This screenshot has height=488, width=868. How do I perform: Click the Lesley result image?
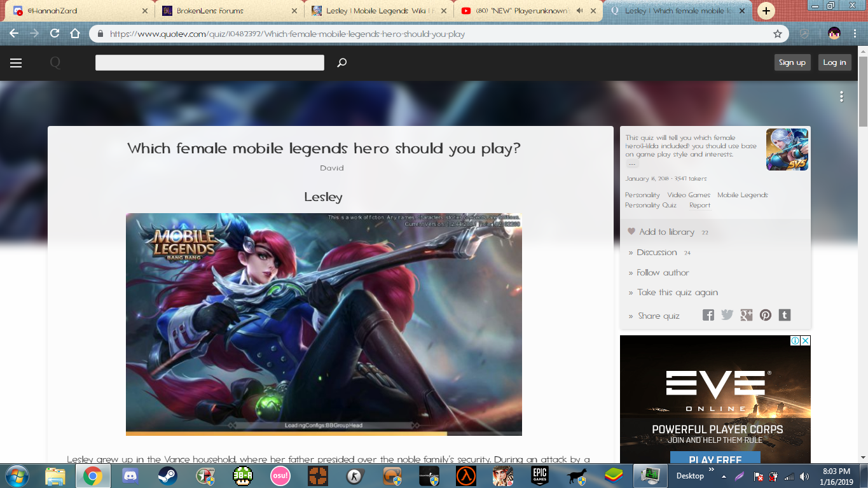point(324,324)
